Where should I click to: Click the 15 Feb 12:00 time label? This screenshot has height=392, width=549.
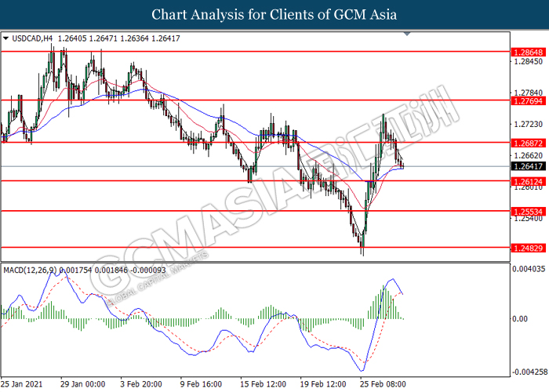click(x=263, y=384)
